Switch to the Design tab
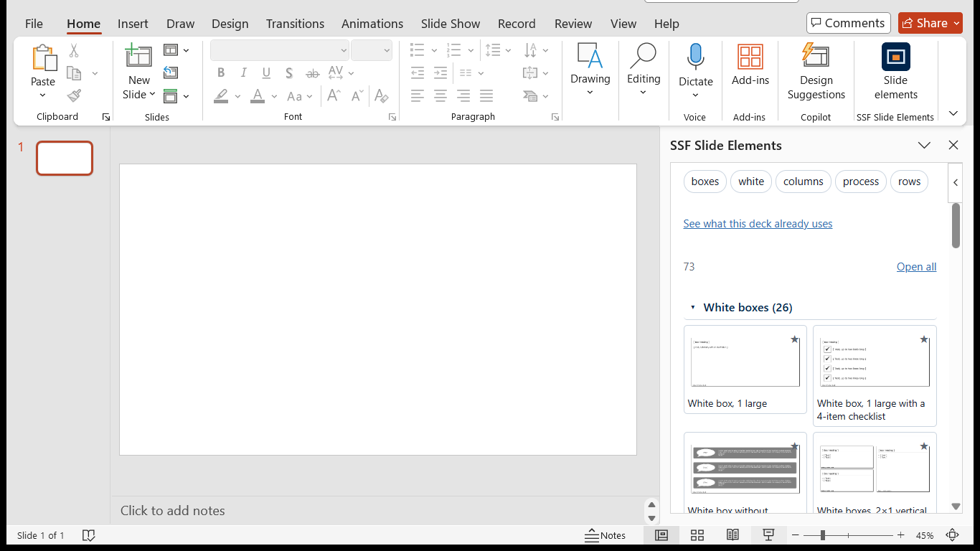The height and width of the screenshot is (551, 980). (230, 24)
